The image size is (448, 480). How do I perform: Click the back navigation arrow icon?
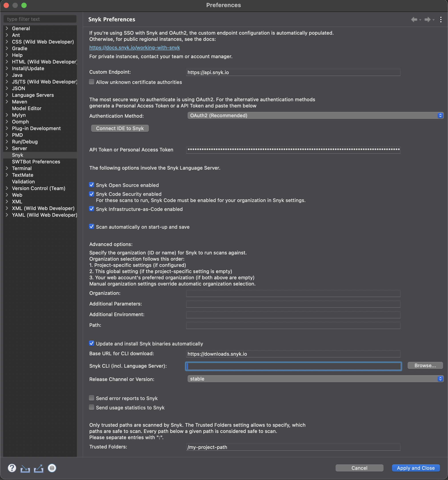click(x=414, y=20)
